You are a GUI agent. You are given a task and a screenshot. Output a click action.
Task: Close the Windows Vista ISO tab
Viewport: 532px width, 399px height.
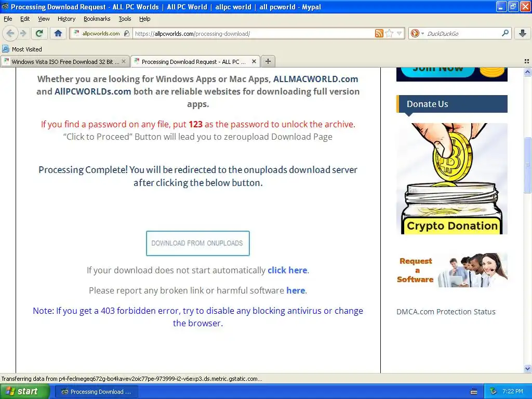pyautogui.click(x=124, y=61)
